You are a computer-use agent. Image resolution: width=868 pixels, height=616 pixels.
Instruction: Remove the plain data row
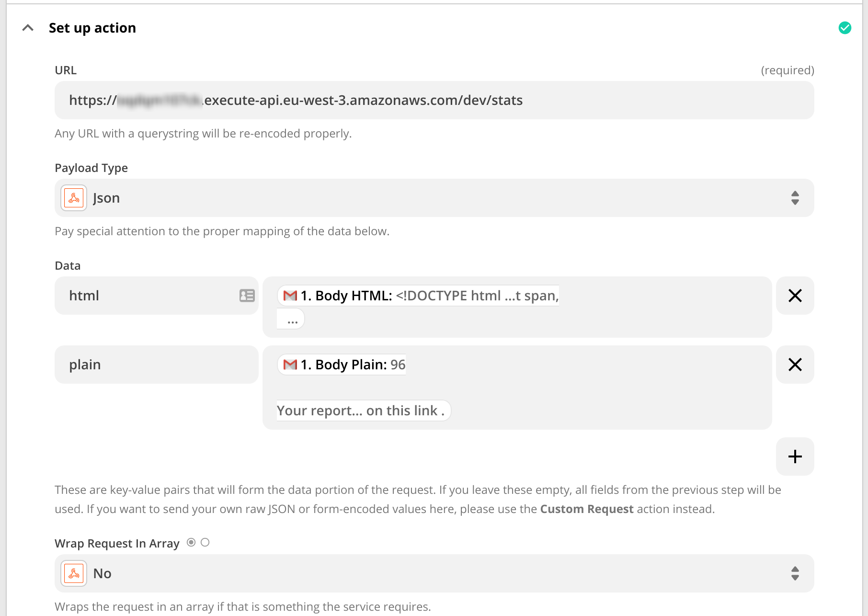point(795,365)
